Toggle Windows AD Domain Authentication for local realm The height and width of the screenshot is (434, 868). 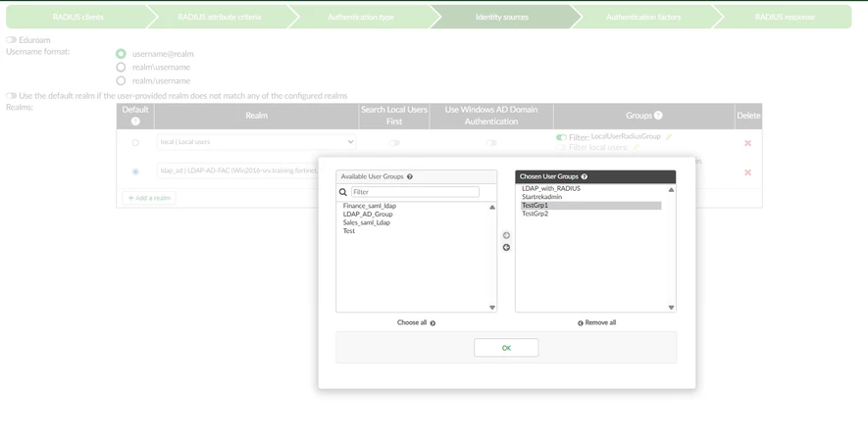(491, 143)
